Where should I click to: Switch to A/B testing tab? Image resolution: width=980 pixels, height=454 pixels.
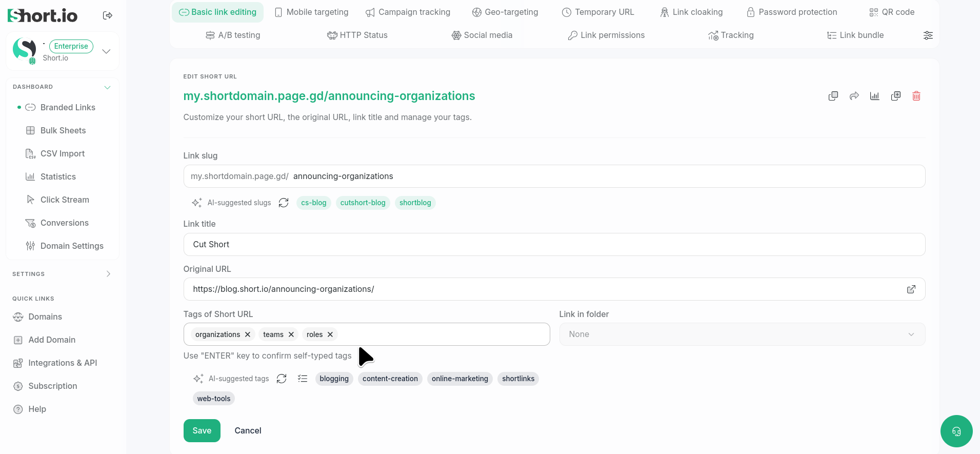coord(233,35)
